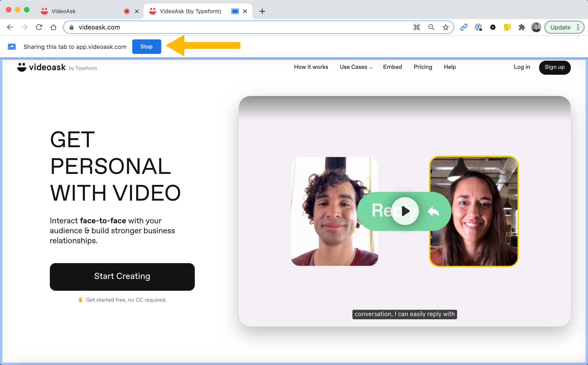Image resolution: width=588 pixels, height=365 pixels.
Task: Click the blue link extension icon
Action: click(x=464, y=27)
